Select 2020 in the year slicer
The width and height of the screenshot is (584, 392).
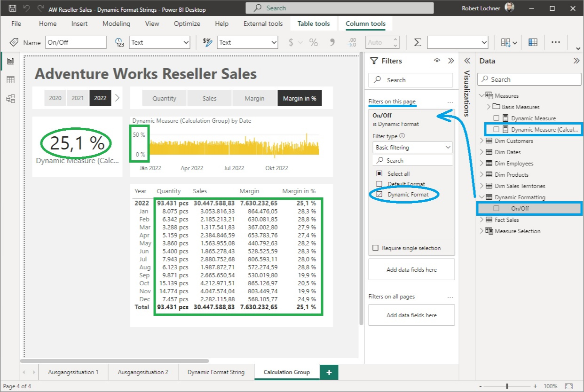point(55,98)
